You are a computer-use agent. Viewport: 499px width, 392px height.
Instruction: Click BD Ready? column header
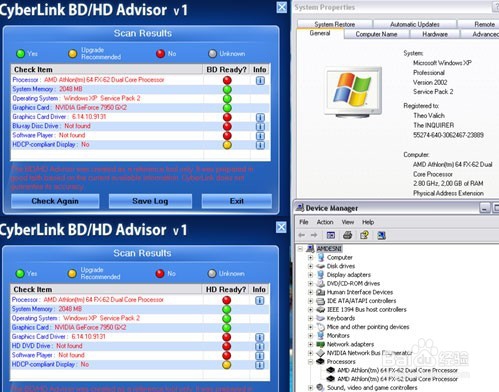coord(226,69)
